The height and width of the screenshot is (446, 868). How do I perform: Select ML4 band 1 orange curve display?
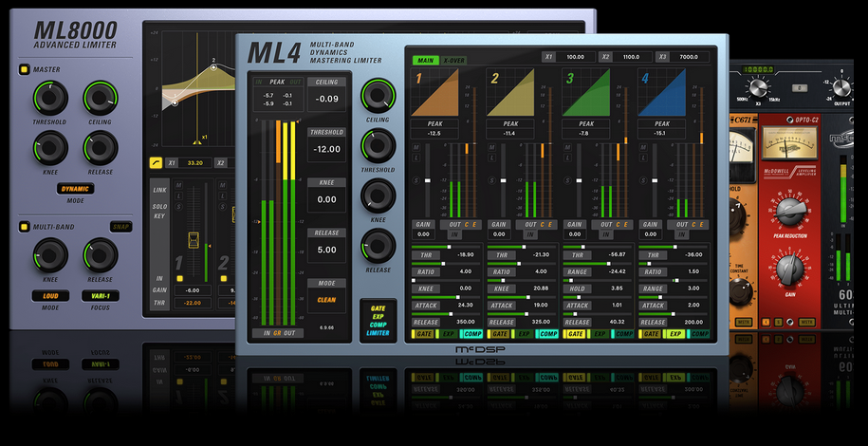tap(434, 92)
